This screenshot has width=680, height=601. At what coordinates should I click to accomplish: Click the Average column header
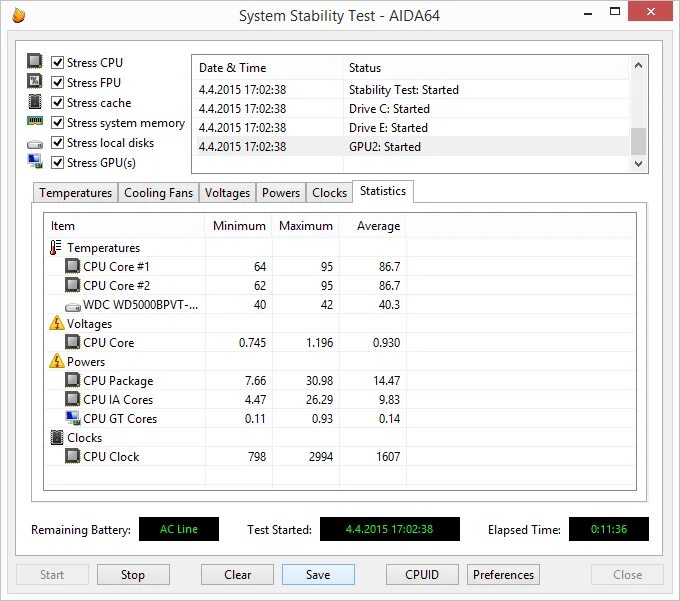click(373, 226)
